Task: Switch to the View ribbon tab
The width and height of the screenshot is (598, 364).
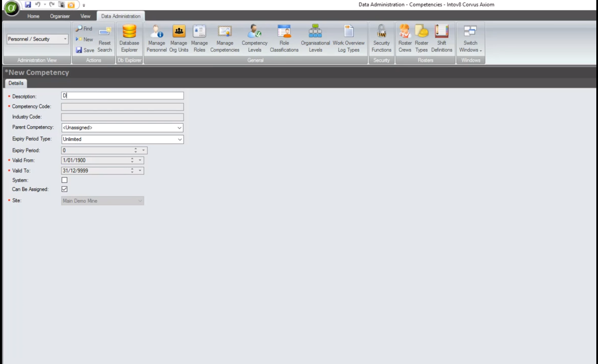Action: coord(85,16)
